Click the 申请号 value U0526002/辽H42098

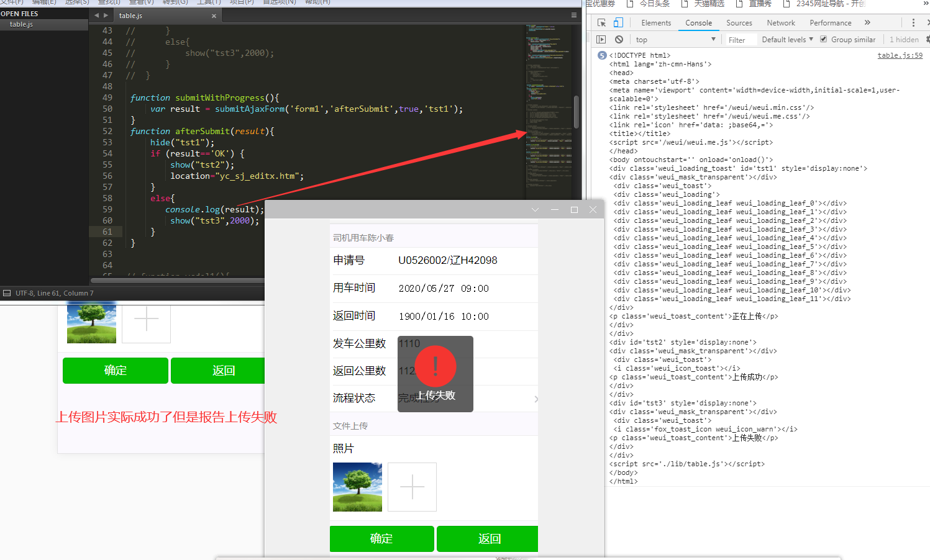click(x=447, y=260)
